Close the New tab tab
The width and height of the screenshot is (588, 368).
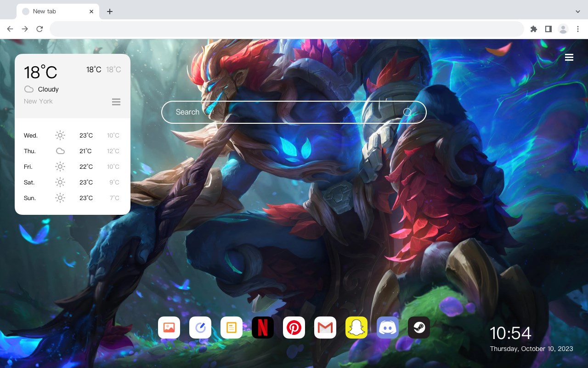91,11
